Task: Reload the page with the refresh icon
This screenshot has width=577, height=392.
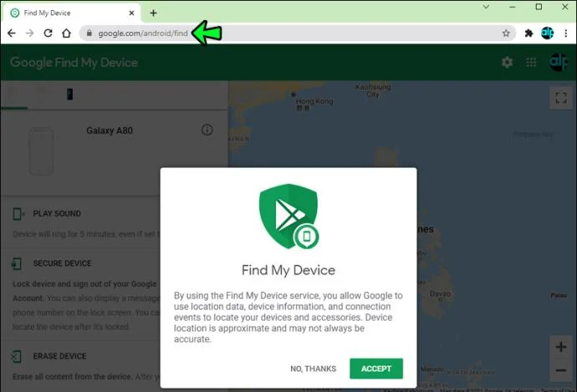Action: 48,33
